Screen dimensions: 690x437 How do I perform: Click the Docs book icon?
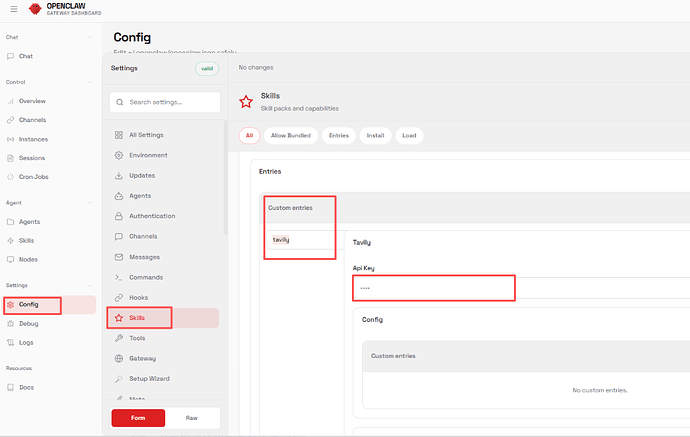[x=11, y=387]
